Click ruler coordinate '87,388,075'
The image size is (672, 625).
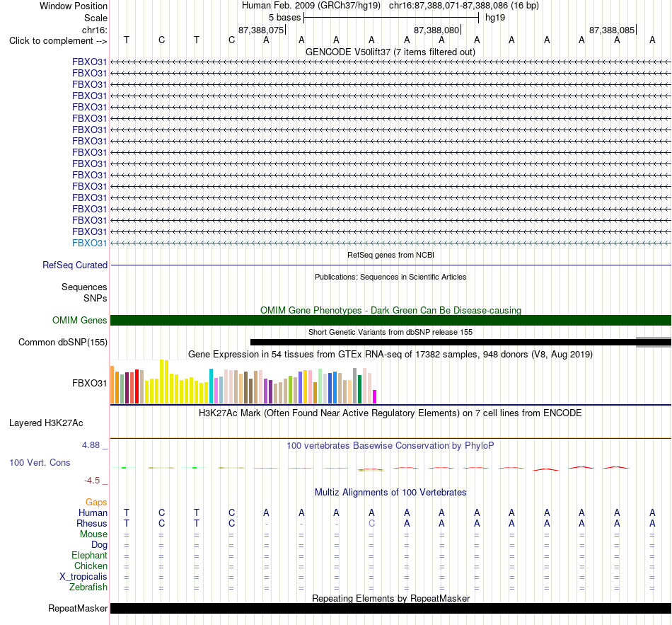pos(261,30)
